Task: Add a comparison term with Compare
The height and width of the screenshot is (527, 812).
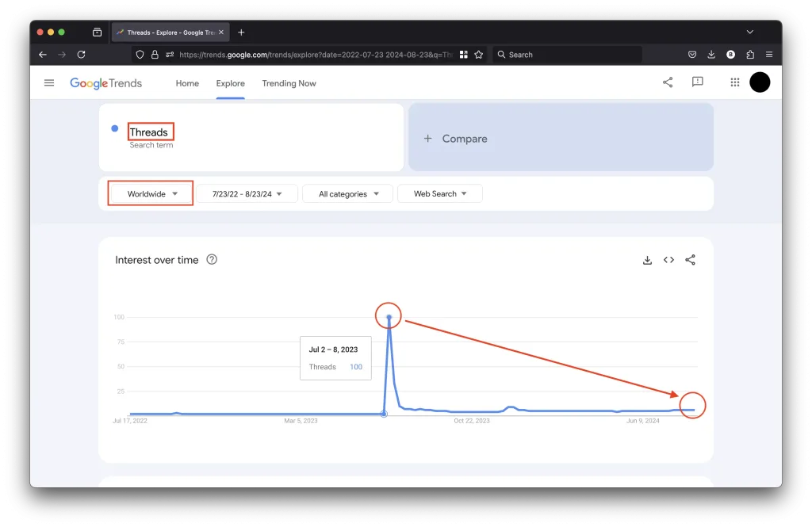Action: tap(560, 138)
